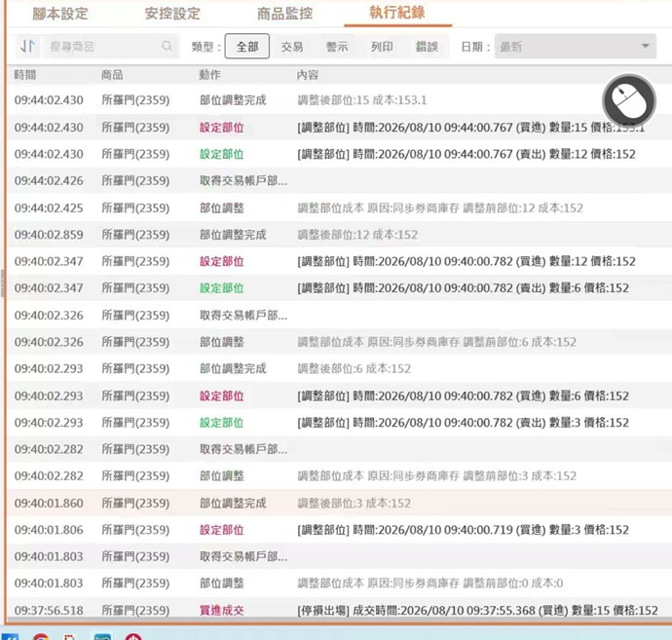Screen dimensions: 672x640
Task: Click 所羅門(2359) in the 09:37:56.518 row
Action: (135, 610)
